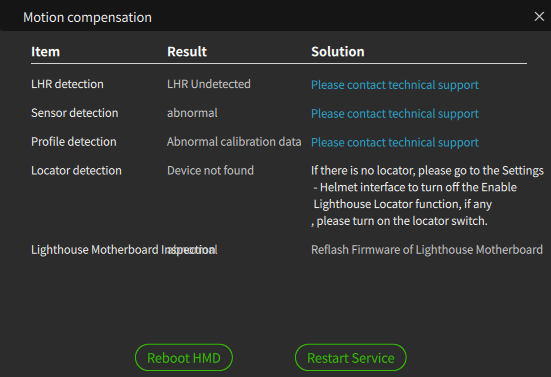Image resolution: width=551 pixels, height=377 pixels.
Task: Select the Reflash Firmware of Lighthouse Motherboard text
Action: [427, 250]
